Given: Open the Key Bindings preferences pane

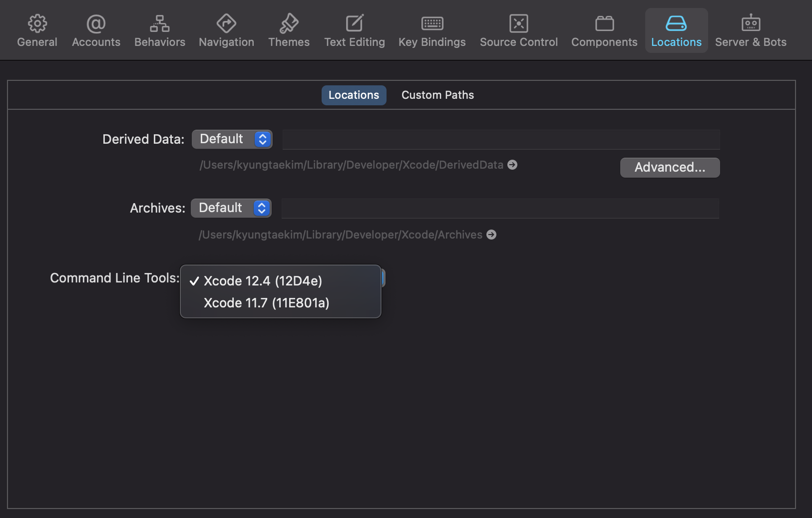Looking at the screenshot, I should click(432, 31).
